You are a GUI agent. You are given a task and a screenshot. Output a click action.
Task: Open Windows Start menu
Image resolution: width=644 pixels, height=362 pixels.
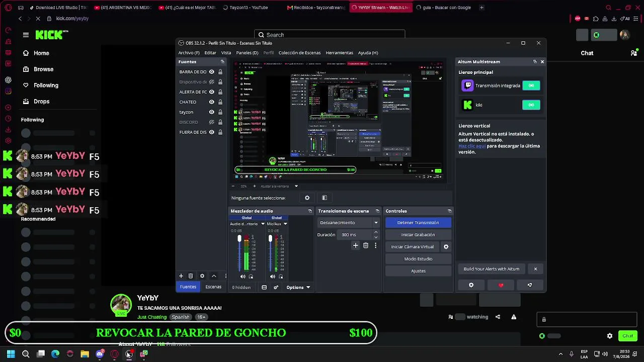(x=11, y=354)
